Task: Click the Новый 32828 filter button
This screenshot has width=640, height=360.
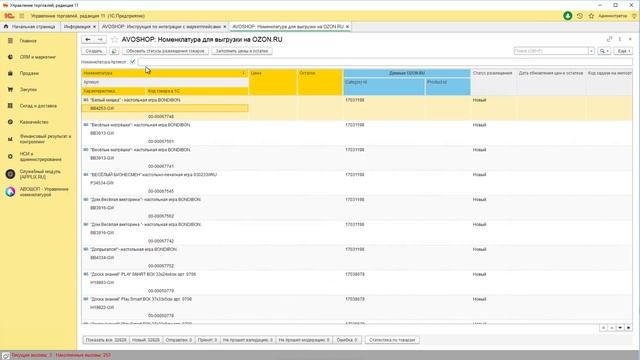Action: [x=146, y=340]
